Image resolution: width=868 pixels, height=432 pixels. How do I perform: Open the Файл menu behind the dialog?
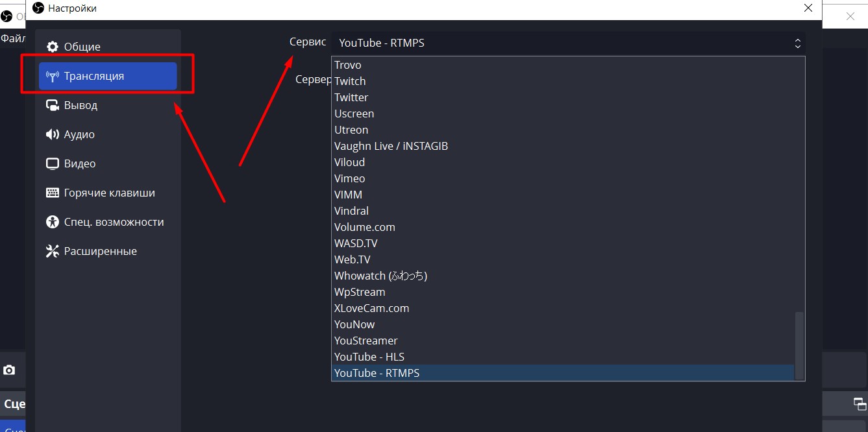[x=12, y=38]
